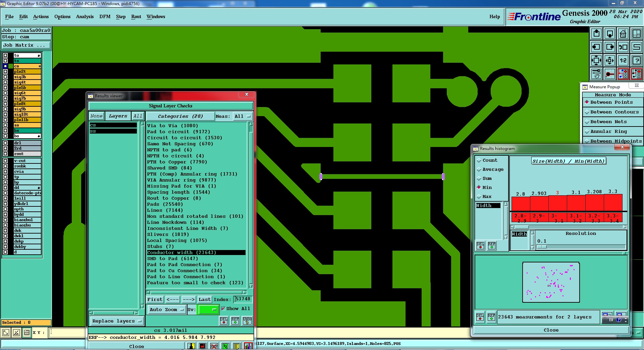Open the File menu
The height and width of the screenshot is (350, 644).
(x=9, y=16)
